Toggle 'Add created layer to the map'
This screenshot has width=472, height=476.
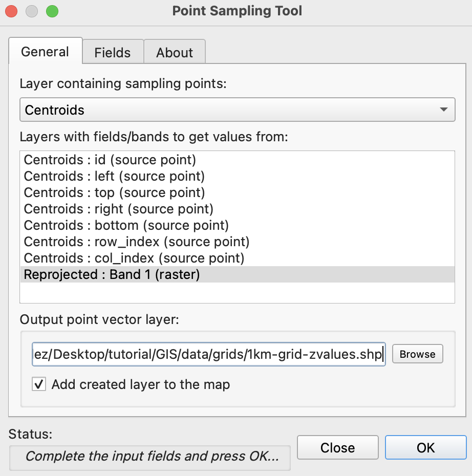(x=39, y=384)
